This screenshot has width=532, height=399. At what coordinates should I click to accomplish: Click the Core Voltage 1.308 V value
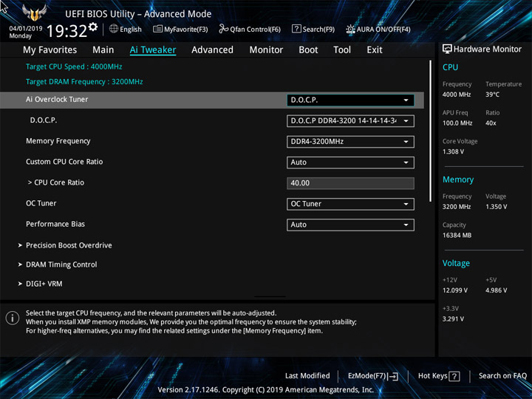[x=453, y=151]
